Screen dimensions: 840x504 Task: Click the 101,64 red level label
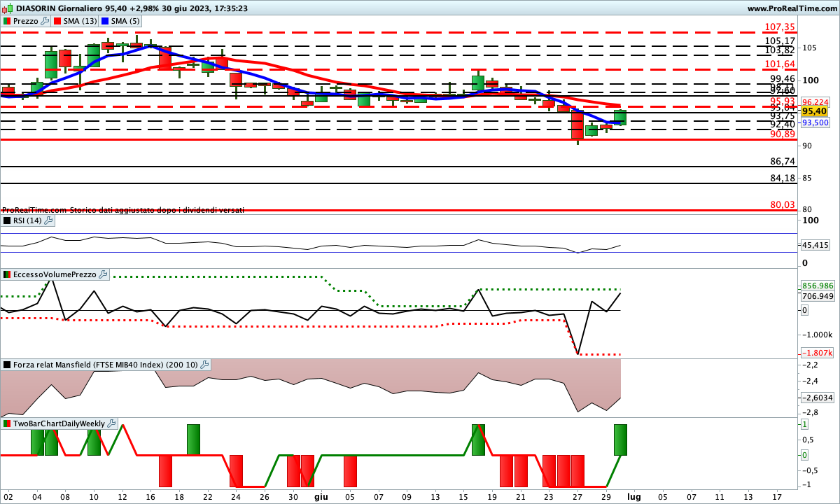[x=779, y=64]
